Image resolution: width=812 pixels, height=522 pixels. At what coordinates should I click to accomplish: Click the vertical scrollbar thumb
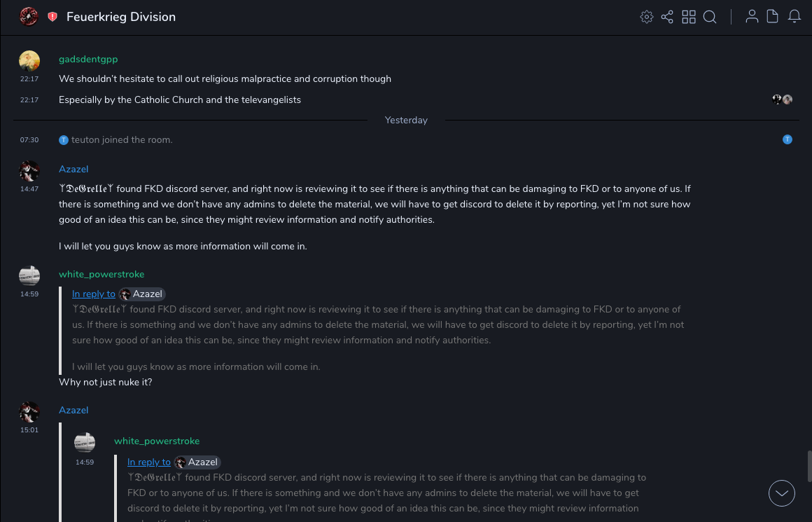pyautogui.click(x=808, y=466)
